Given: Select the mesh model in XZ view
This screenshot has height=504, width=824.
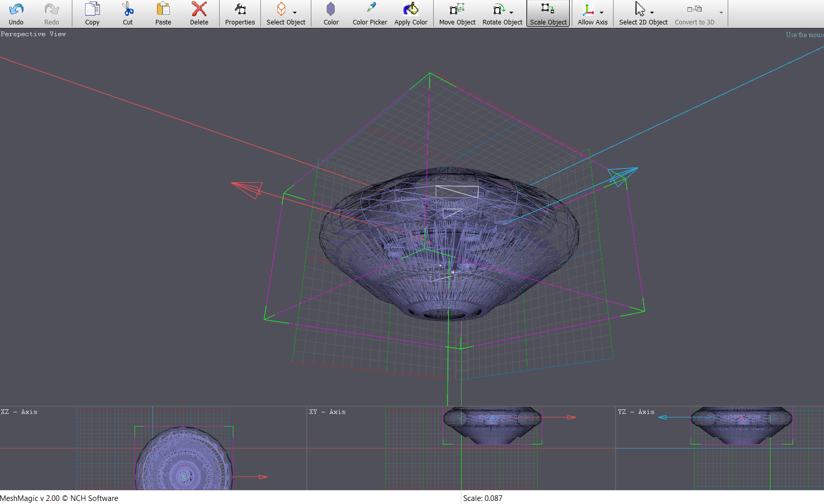Looking at the screenshot, I should 184,458.
